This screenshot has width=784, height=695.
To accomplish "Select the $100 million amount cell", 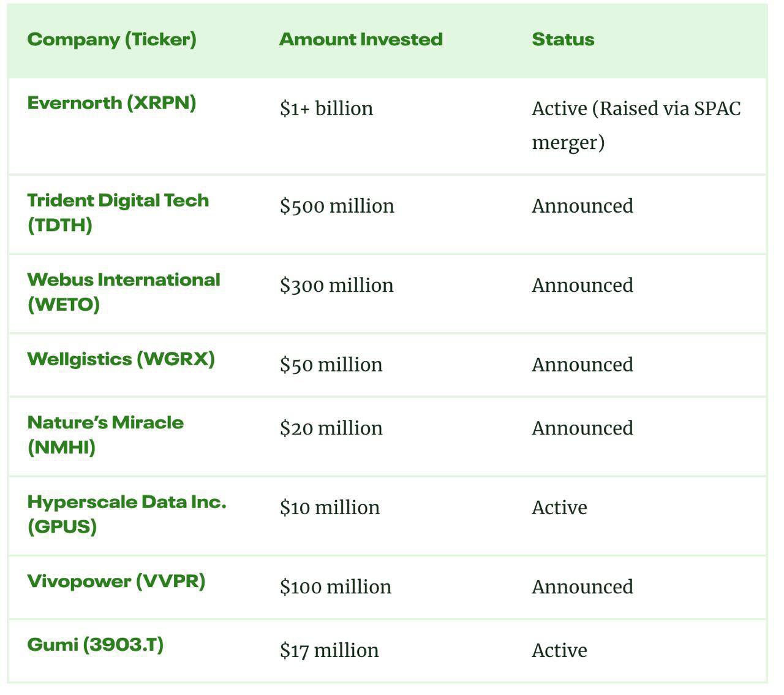I will pos(335,587).
